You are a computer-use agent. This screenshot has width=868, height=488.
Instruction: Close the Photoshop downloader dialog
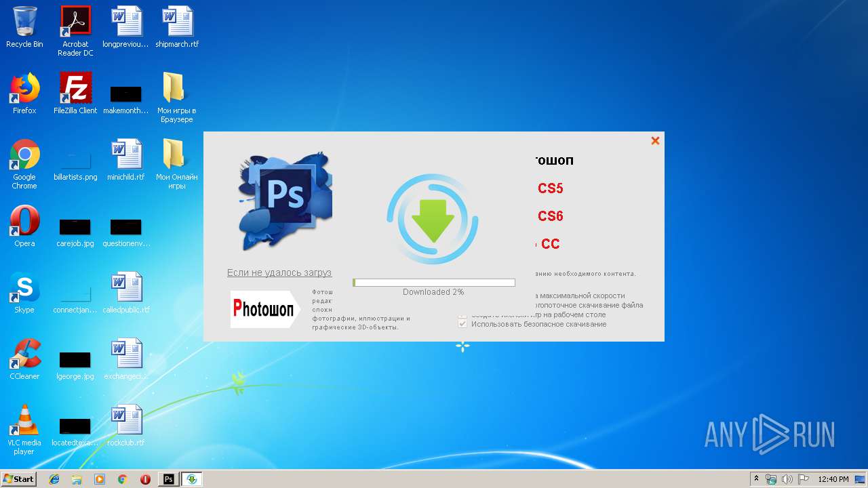click(x=655, y=141)
